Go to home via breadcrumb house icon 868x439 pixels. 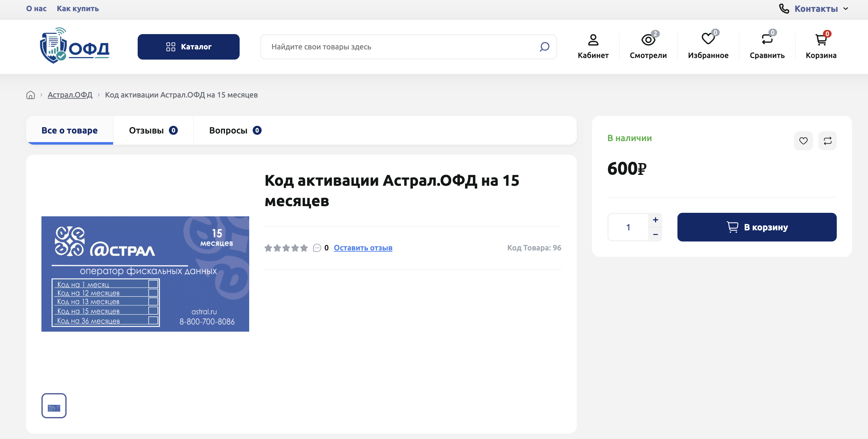(x=30, y=95)
